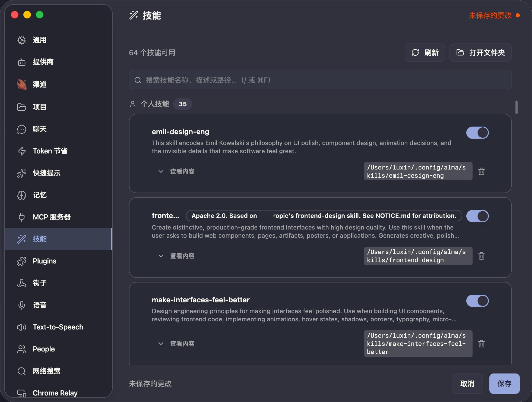532x402 pixels.
Task: Click the 保存 button
Action: pyautogui.click(x=504, y=384)
